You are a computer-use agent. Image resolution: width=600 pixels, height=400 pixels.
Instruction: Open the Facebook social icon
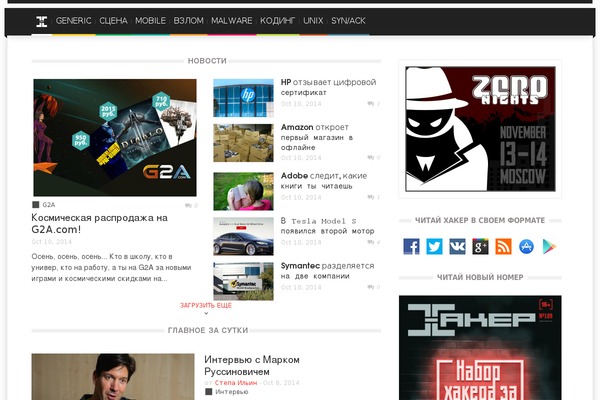coord(411,247)
